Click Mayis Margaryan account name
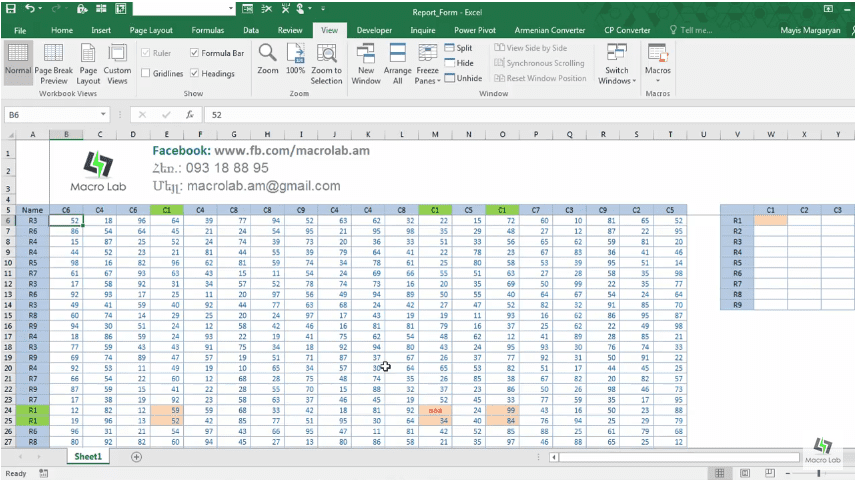The image size is (855, 480). [810, 30]
